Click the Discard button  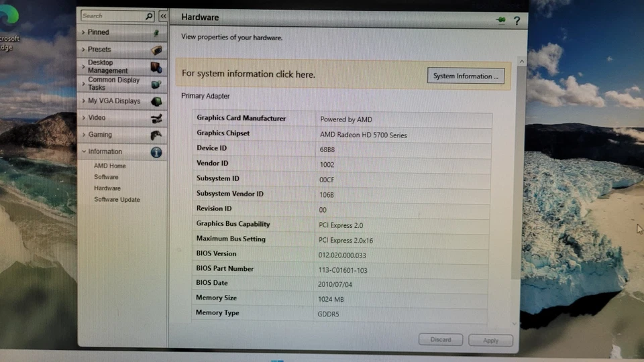[x=441, y=339]
